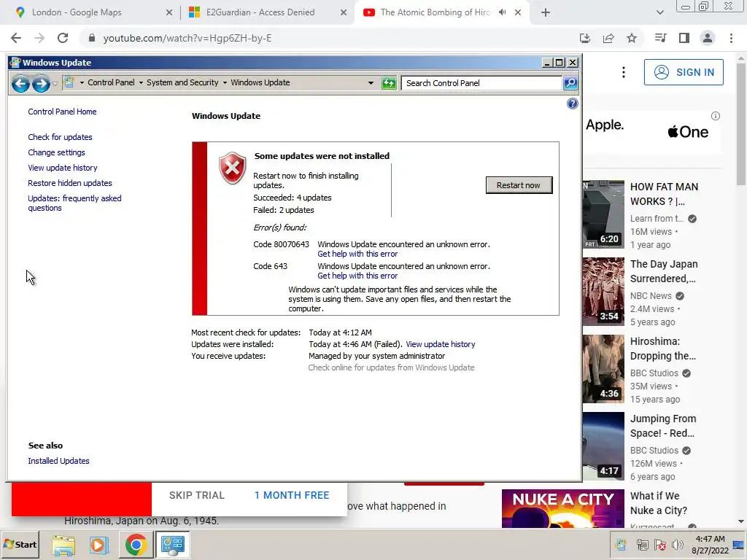The height and width of the screenshot is (560, 747).
Task: Click the system tray volume icon
Action: click(677, 544)
